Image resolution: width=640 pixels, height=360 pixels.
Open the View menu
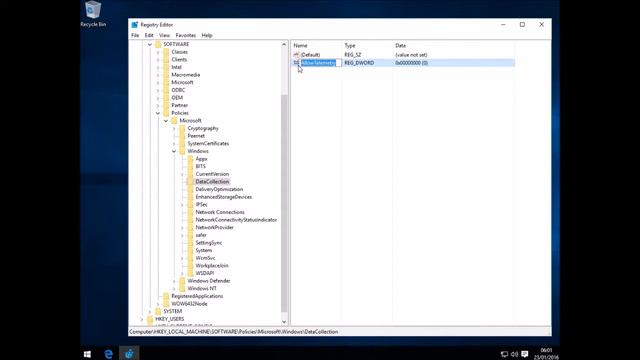(164, 36)
